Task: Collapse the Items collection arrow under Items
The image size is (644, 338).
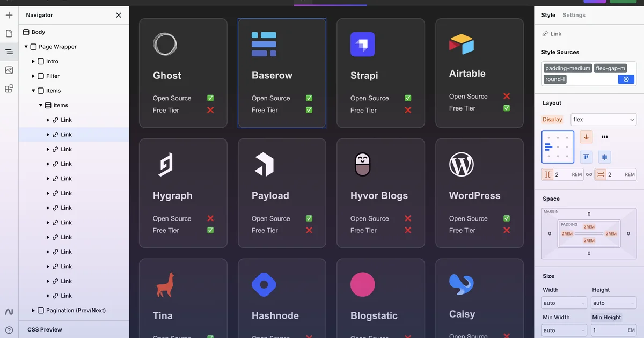Action: click(41, 105)
